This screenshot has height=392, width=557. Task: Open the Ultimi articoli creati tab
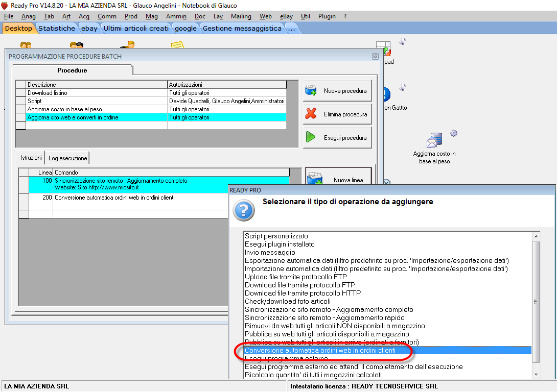coord(136,29)
